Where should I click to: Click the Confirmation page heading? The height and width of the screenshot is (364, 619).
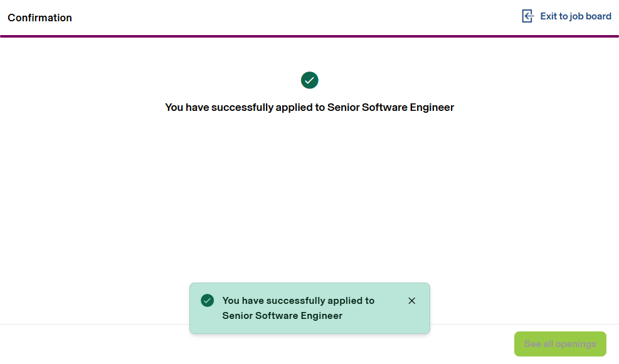(x=40, y=18)
